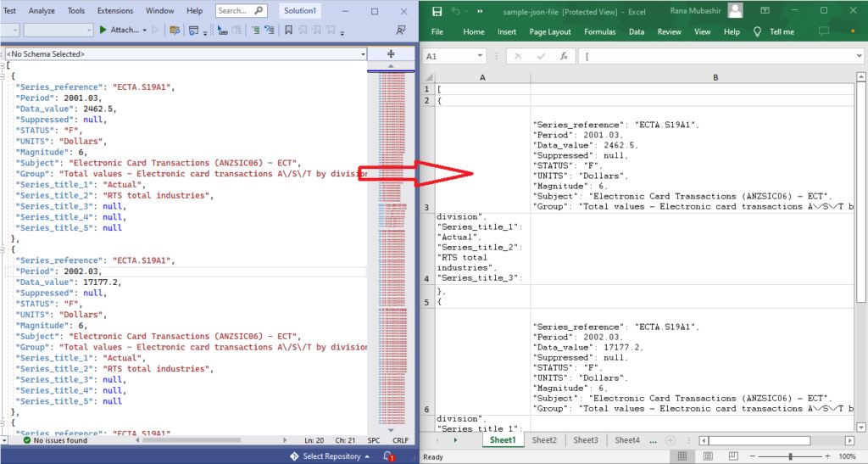
Task: Open the No Schema Selected dropdown
Action: (x=364, y=53)
